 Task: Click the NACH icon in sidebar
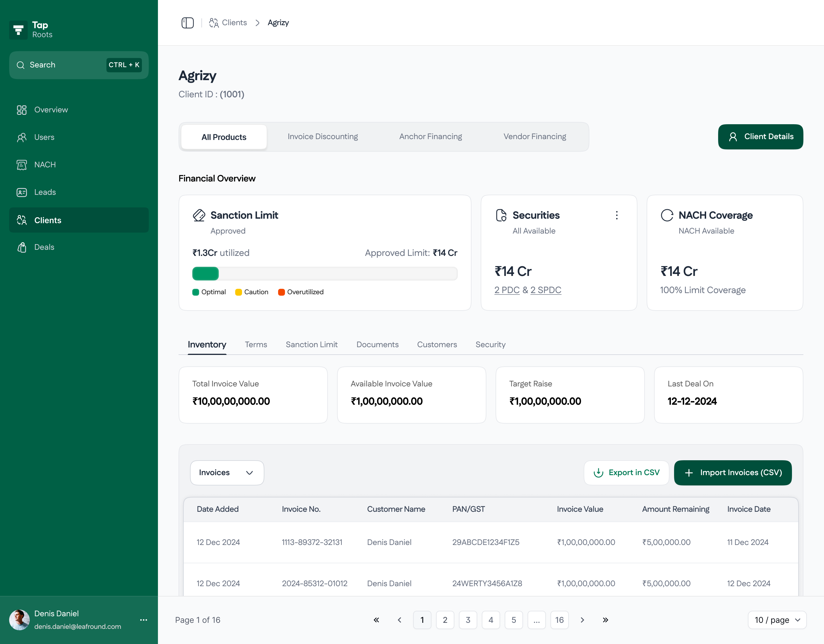[x=21, y=165]
